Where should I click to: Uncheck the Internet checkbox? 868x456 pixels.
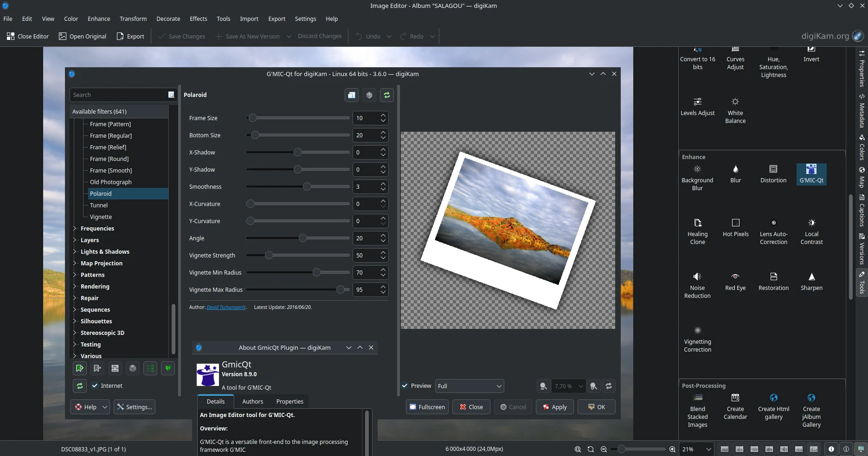click(x=95, y=385)
